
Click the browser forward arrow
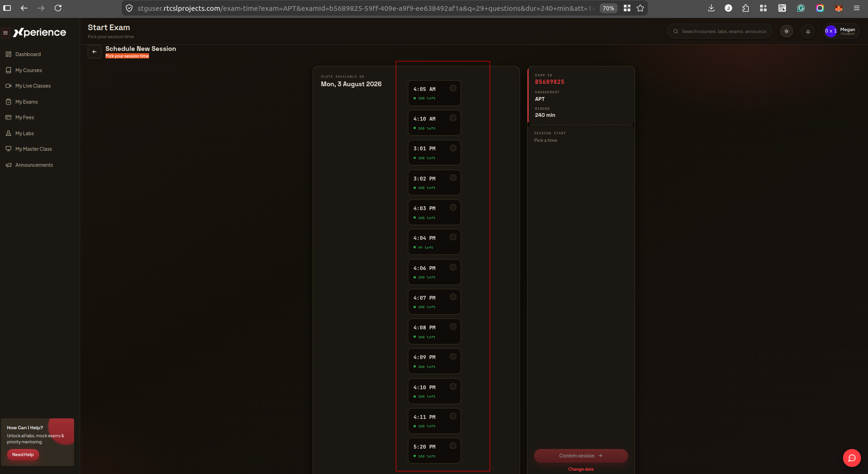tap(41, 8)
